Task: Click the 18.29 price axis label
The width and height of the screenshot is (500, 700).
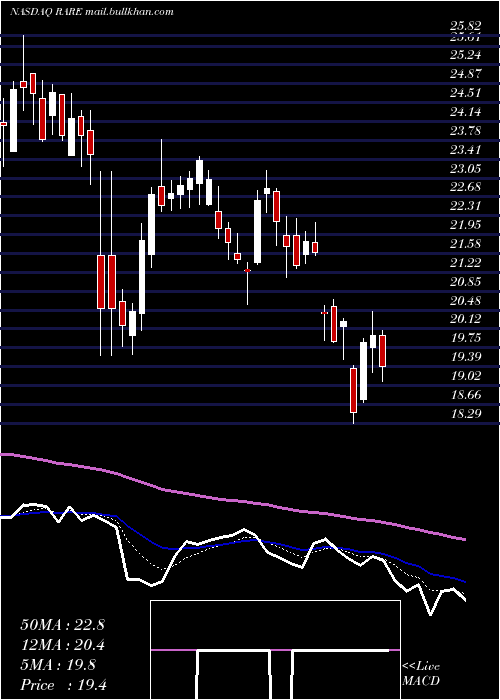Action: pos(466,414)
